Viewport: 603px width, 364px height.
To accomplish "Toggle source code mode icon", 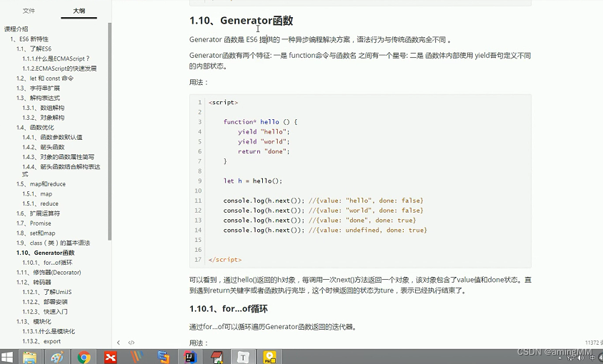I will pyautogui.click(x=131, y=343).
